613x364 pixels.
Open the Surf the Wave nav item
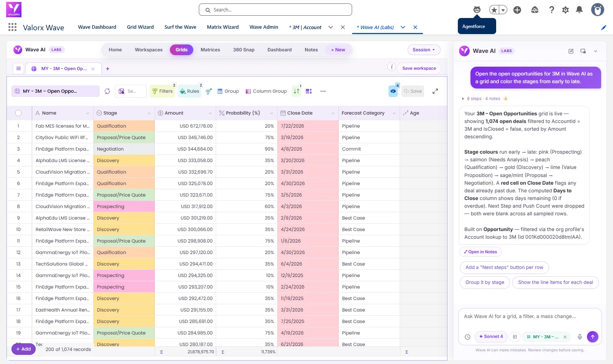tap(180, 27)
